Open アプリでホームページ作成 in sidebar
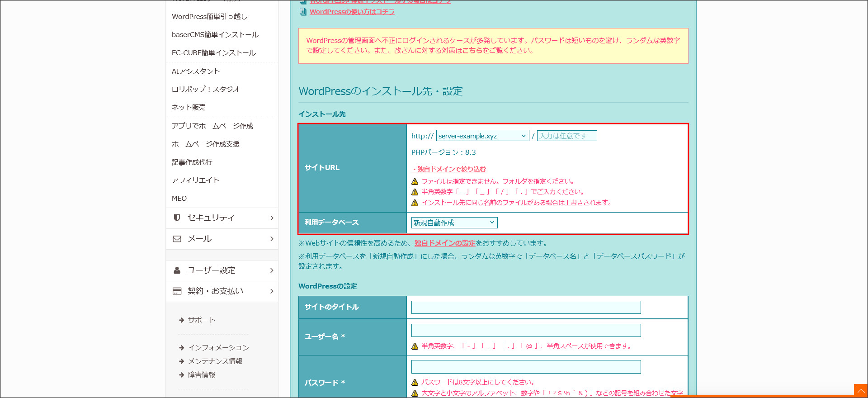The width and height of the screenshot is (868, 398). click(212, 126)
